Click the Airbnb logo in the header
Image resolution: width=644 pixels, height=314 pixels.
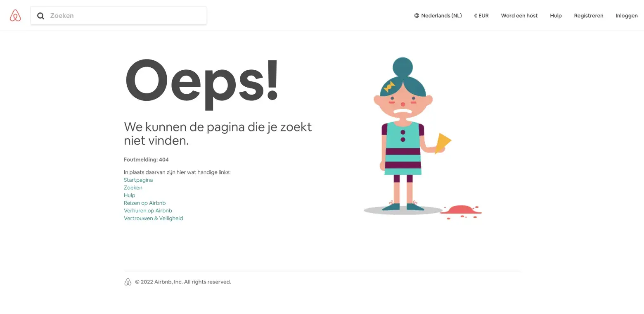point(15,16)
